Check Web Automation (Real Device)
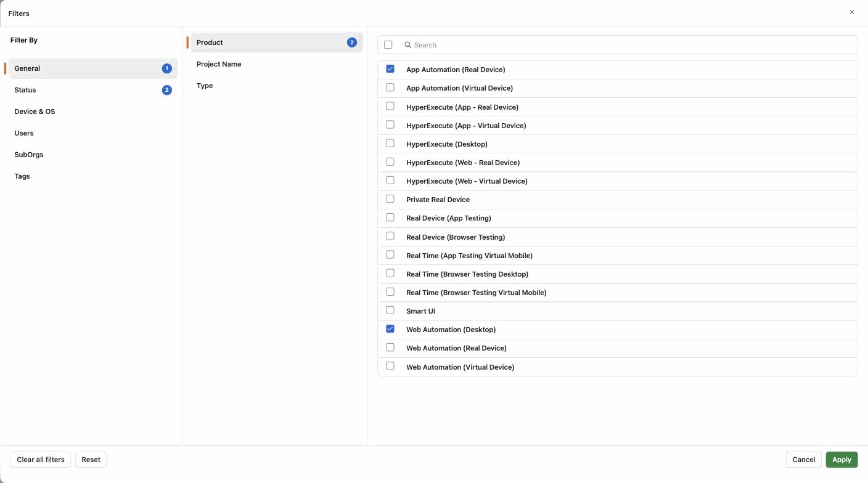The height and width of the screenshot is (483, 868). tap(390, 347)
